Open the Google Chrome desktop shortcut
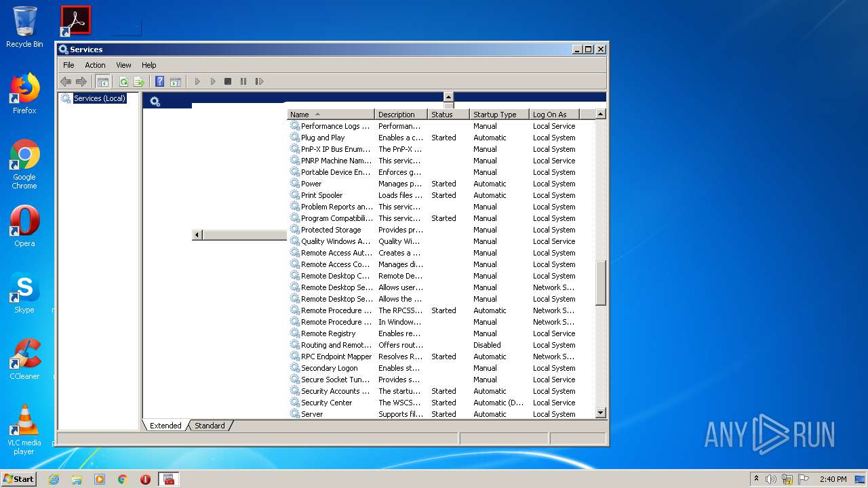868x488 pixels. [24, 164]
